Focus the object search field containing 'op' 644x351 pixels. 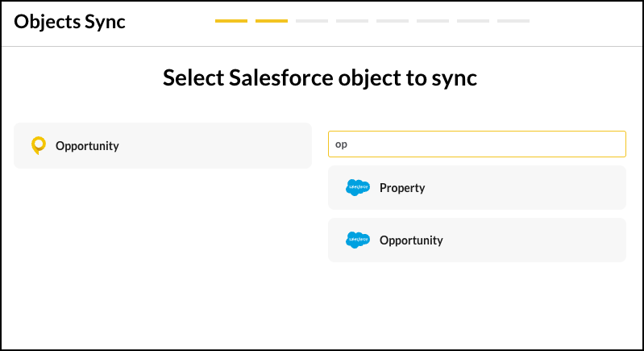point(477,144)
